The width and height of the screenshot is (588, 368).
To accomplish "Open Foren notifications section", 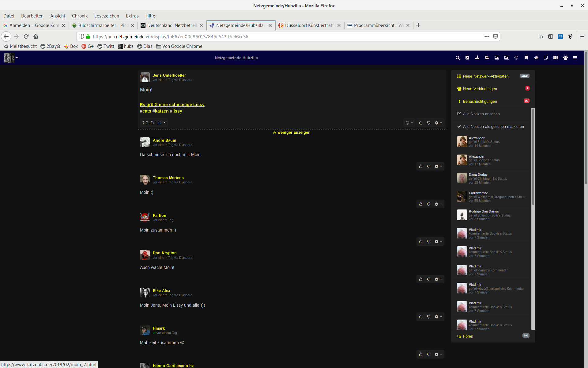I will pos(493,336).
